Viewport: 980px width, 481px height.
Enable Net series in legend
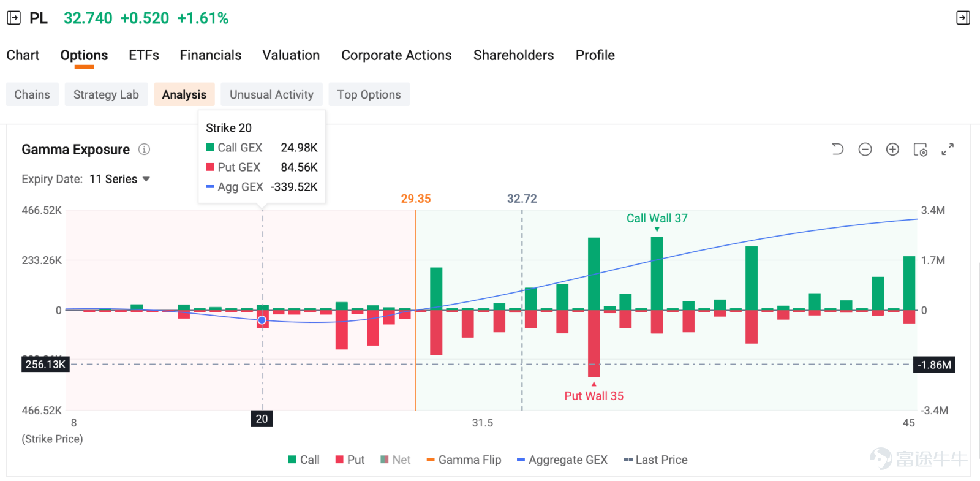click(x=395, y=460)
